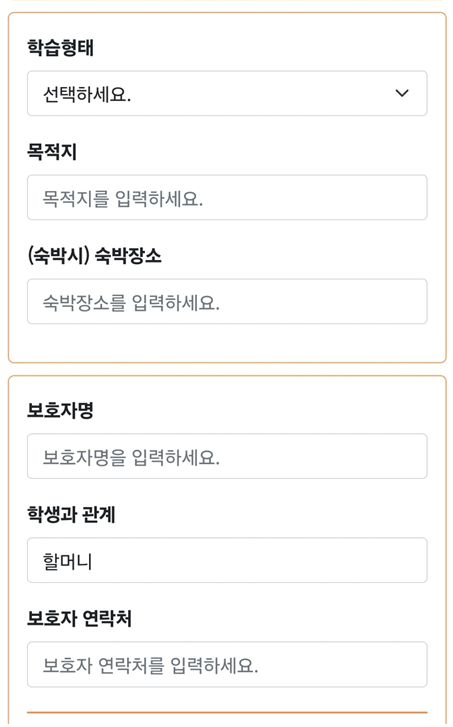The image size is (453, 727).
Task: Click the orange divider line below 보호자 연락처
Action: [227, 712]
